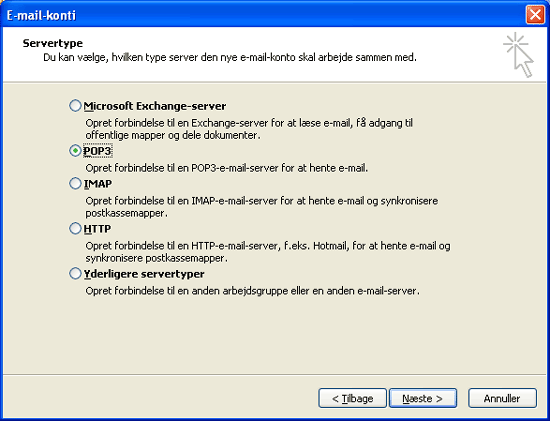Viewport: 550px width, 421px height.
Task: Close the E-mail-konti dialog with red X
Action: point(535,15)
